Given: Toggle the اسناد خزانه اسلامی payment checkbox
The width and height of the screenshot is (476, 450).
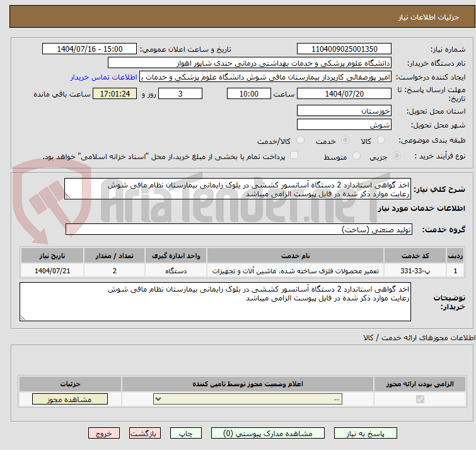Looking at the screenshot, I should [294, 155].
